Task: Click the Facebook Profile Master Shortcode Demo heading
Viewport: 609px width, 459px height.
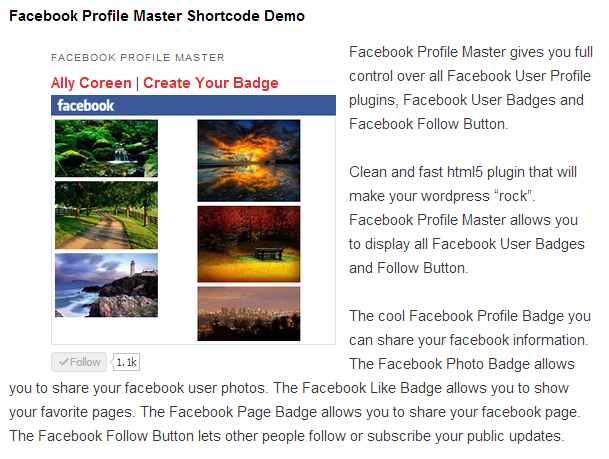Action: [x=157, y=16]
